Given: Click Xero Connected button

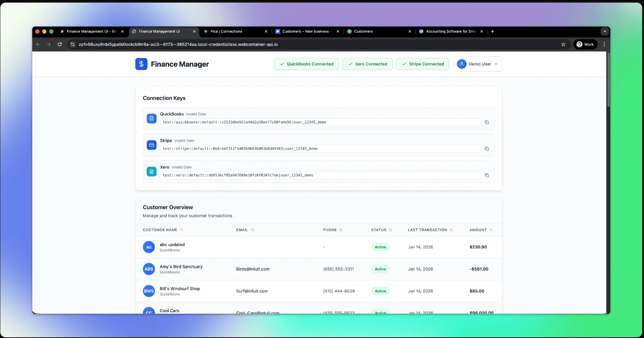Looking at the screenshot, I should point(368,64).
